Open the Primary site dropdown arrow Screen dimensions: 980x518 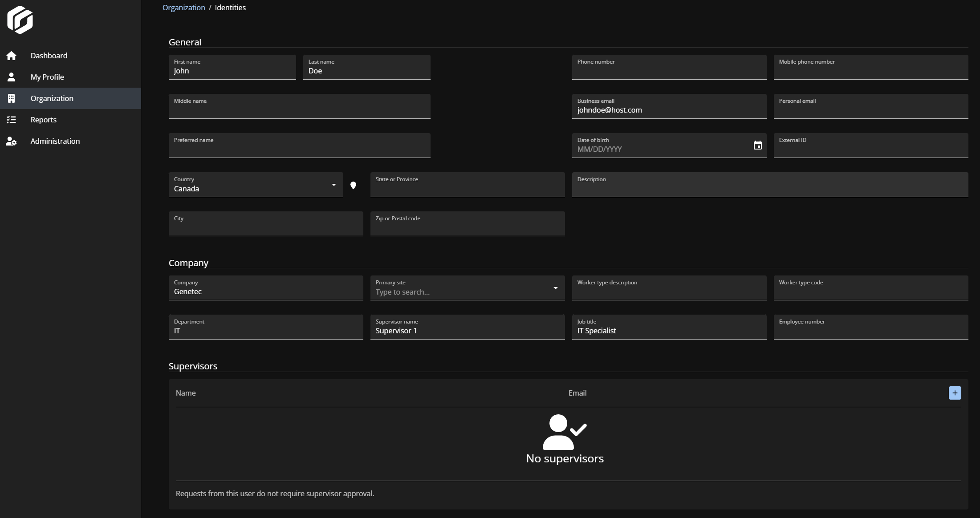coord(555,288)
